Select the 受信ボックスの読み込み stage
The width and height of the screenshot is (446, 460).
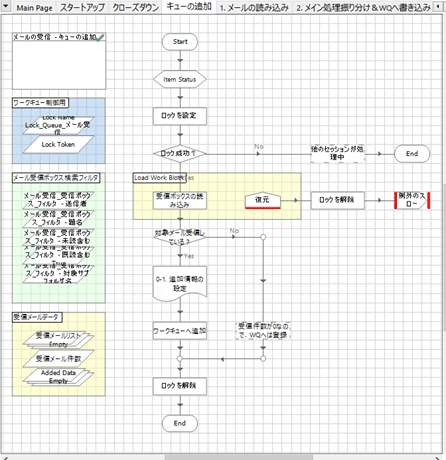point(180,200)
